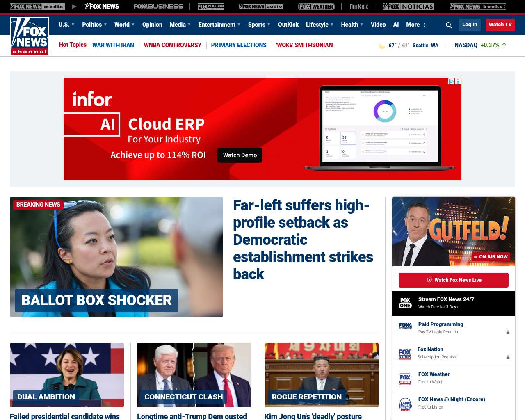Click the Seattle, WA weather location

tap(425, 46)
